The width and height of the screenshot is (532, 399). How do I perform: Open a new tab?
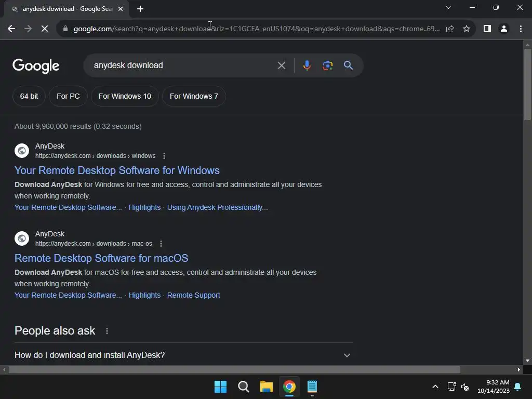point(140,9)
